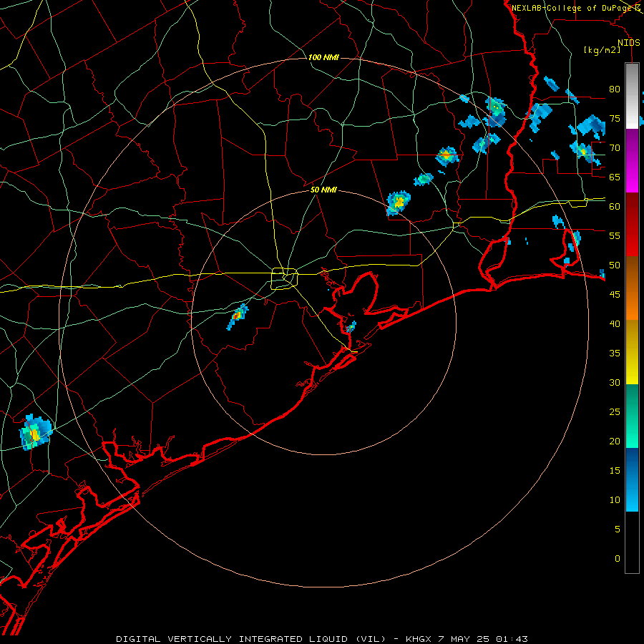The width and height of the screenshot is (644, 644).
Task: Pick the yellow band of the color bar
Action: point(632,352)
